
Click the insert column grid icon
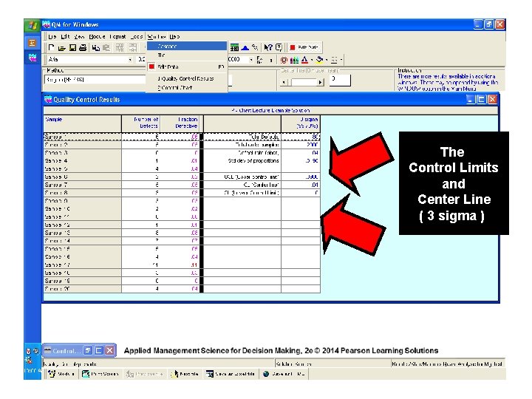(133, 48)
